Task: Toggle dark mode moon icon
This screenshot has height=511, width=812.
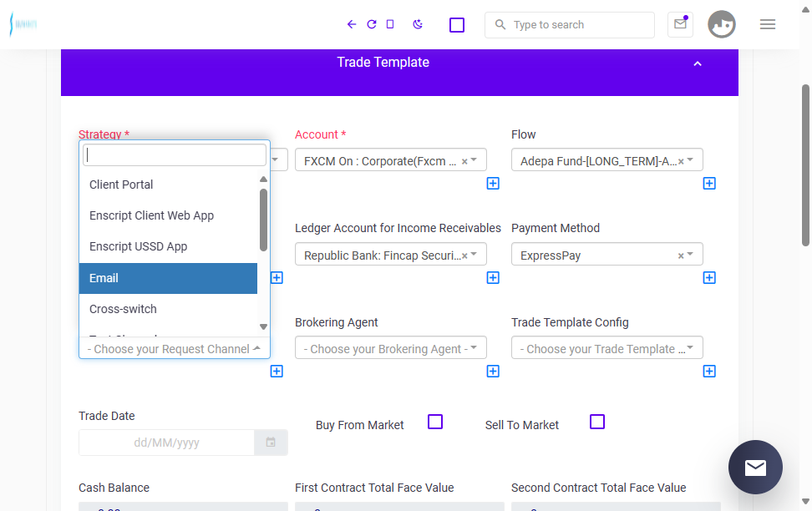Action: click(x=418, y=24)
